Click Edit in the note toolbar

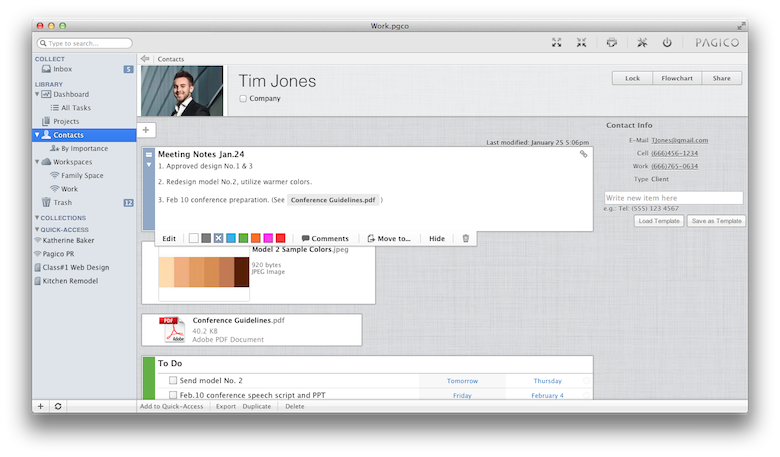coord(169,238)
